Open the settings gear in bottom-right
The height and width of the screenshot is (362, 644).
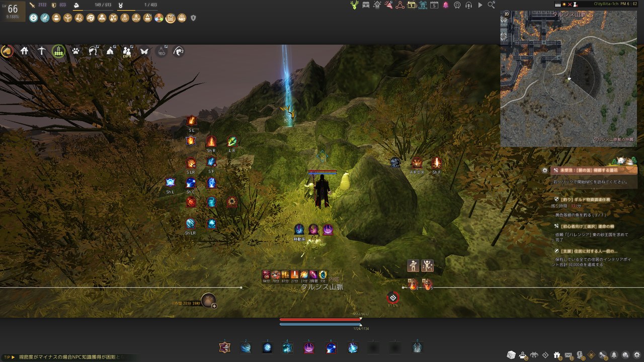pos(636,355)
